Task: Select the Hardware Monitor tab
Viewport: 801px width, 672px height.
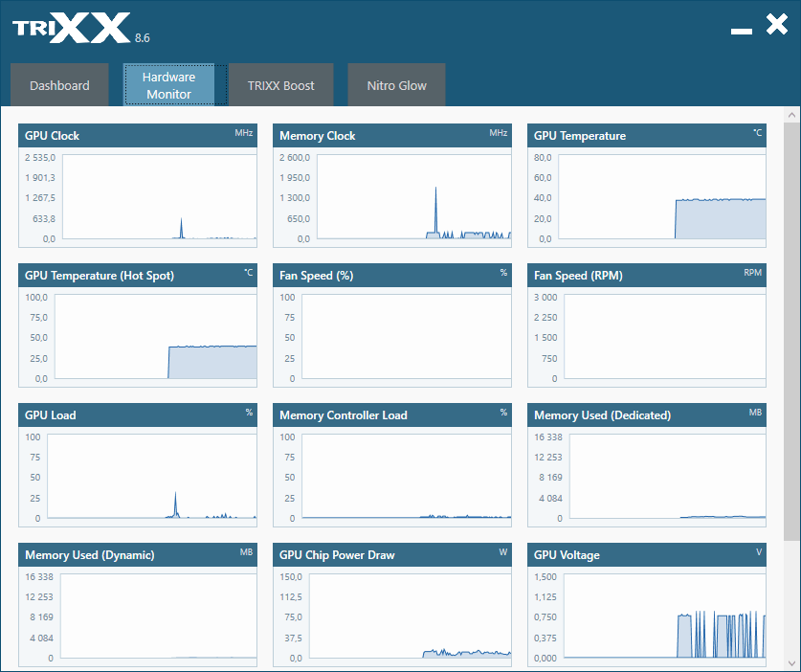Action: [168, 85]
